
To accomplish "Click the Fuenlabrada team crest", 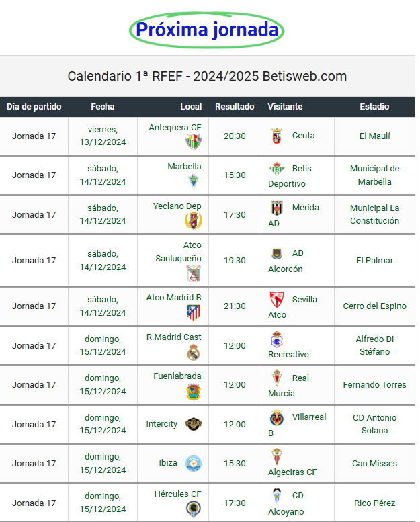I will [194, 391].
